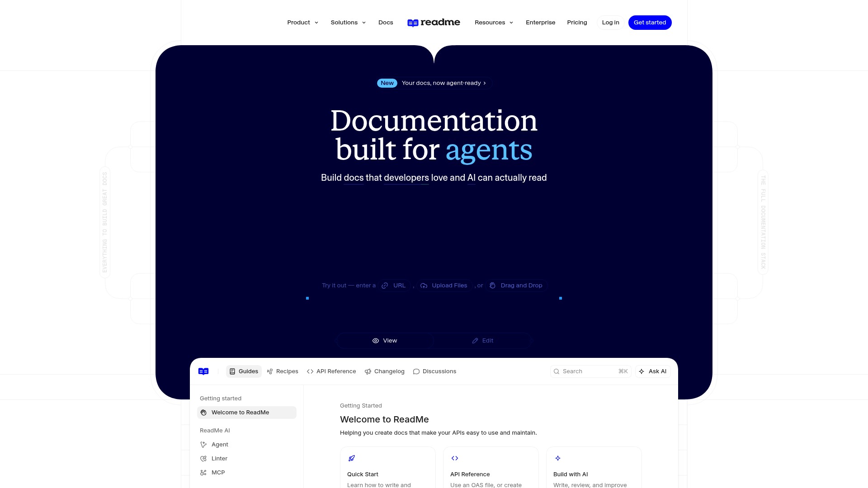Click the magnifier icon in Search
Image resolution: width=868 pixels, height=488 pixels.
(x=557, y=371)
